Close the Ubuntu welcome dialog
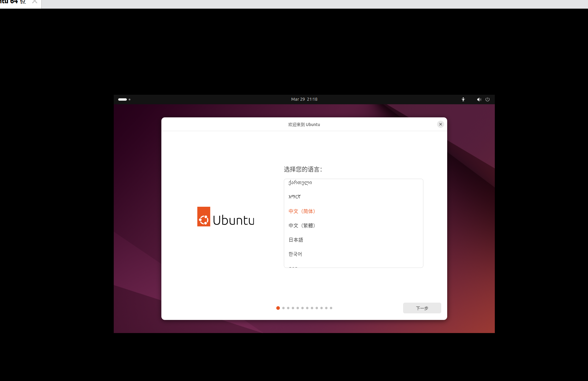This screenshot has width=588, height=381. (440, 124)
